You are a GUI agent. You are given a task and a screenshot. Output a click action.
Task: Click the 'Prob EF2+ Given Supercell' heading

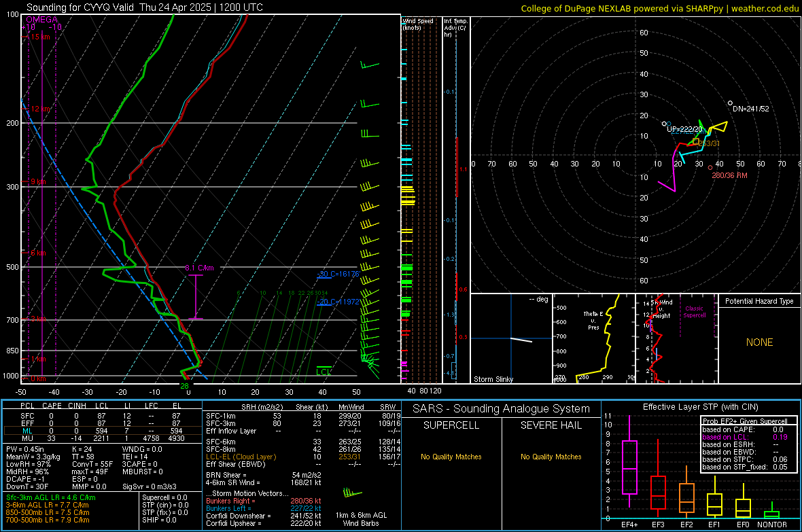tap(745, 421)
